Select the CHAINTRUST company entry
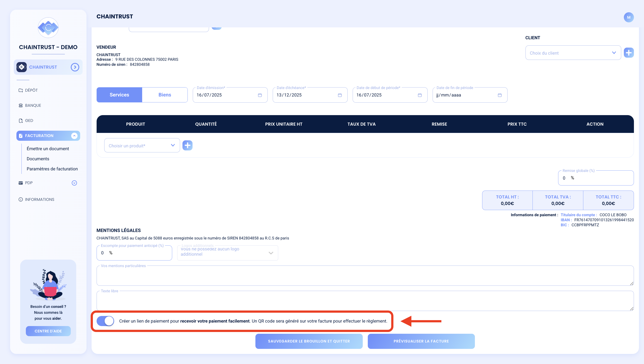The width and height of the screenshot is (644, 364). (48, 67)
